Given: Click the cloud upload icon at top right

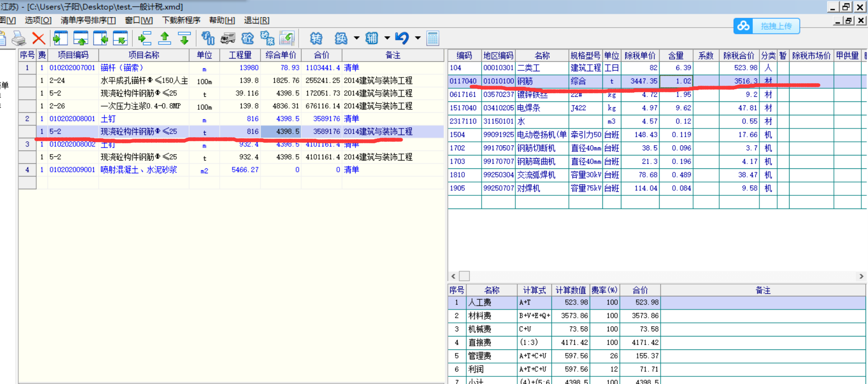Looking at the screenshot, I should [744, 26].
